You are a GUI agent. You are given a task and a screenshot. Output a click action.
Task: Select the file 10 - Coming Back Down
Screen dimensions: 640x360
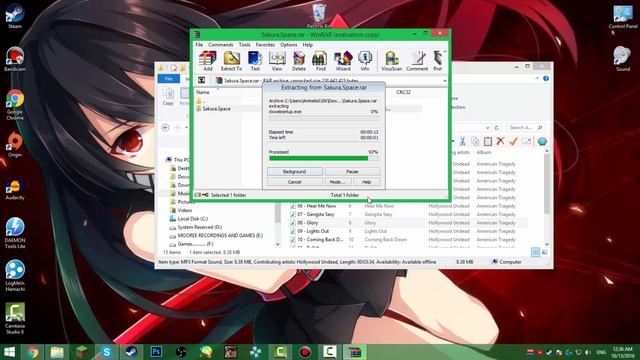(x=320, y=240)
